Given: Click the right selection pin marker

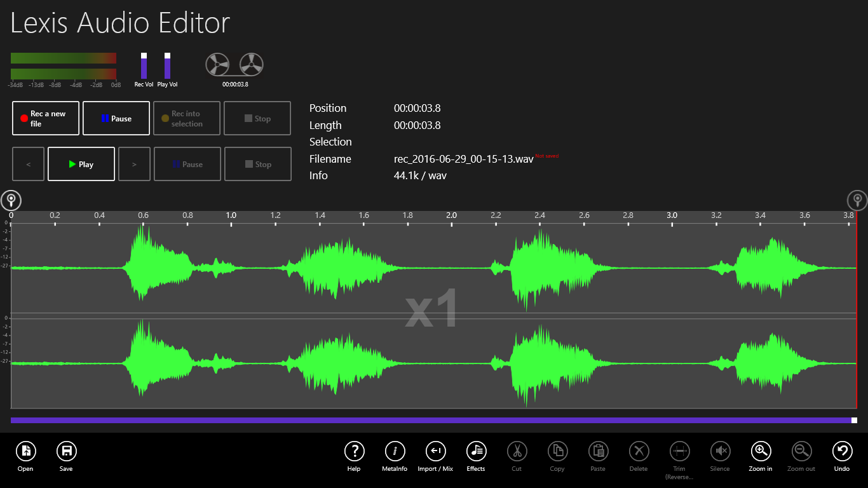Looking at the screenshot, I should [x=857, y=200].
